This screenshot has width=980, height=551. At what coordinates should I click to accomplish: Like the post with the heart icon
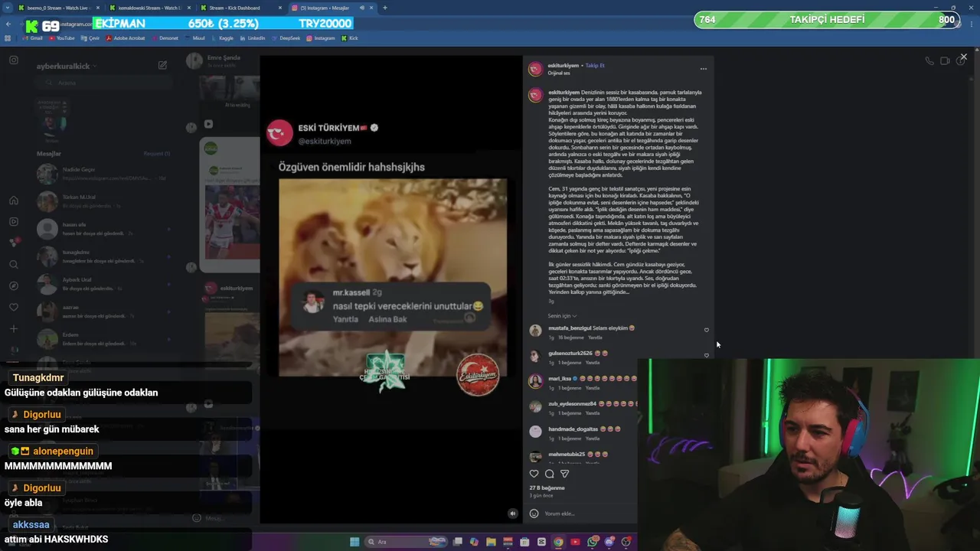534,474
